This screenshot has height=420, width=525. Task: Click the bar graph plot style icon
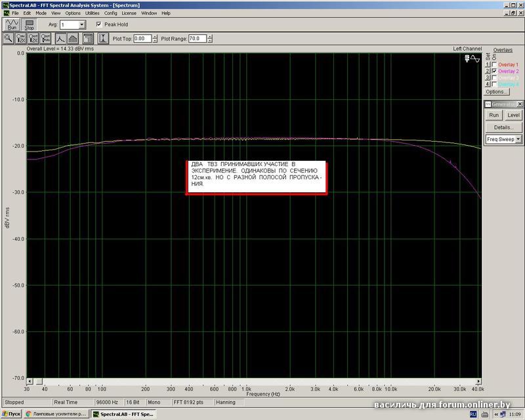click(73, 39)
